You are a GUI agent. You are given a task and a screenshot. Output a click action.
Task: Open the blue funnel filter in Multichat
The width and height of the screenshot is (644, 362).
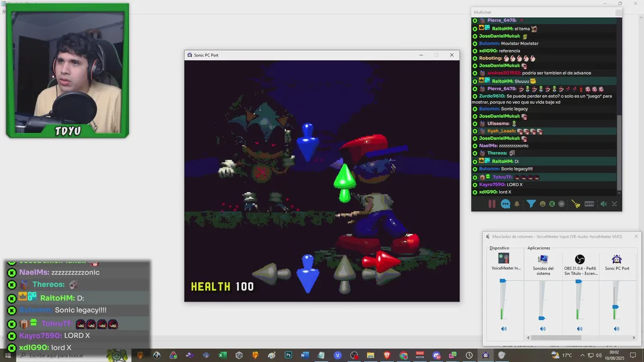(531, 204)
